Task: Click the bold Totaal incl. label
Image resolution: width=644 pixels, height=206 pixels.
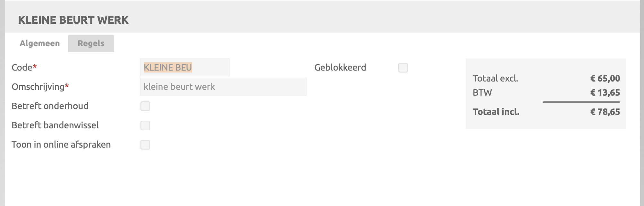Action: [x=496, y=112]
